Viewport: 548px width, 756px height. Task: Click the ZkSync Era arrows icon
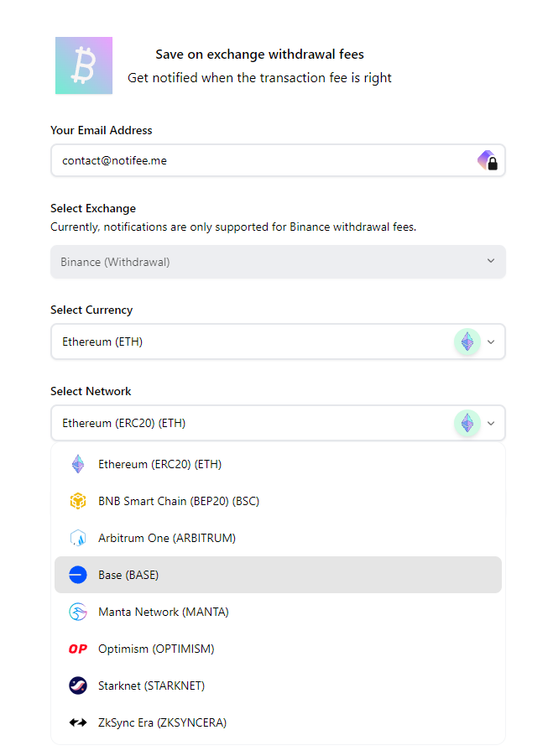(78, 722)
